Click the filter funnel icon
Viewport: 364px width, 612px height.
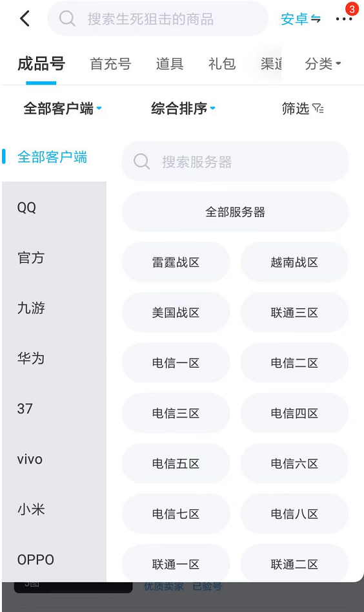click(x=318, y=109)
